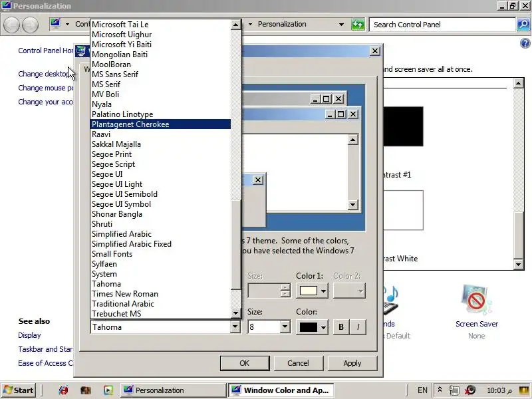Click font list scroll up arrow

pyautogui.click(x=235, y=25)
